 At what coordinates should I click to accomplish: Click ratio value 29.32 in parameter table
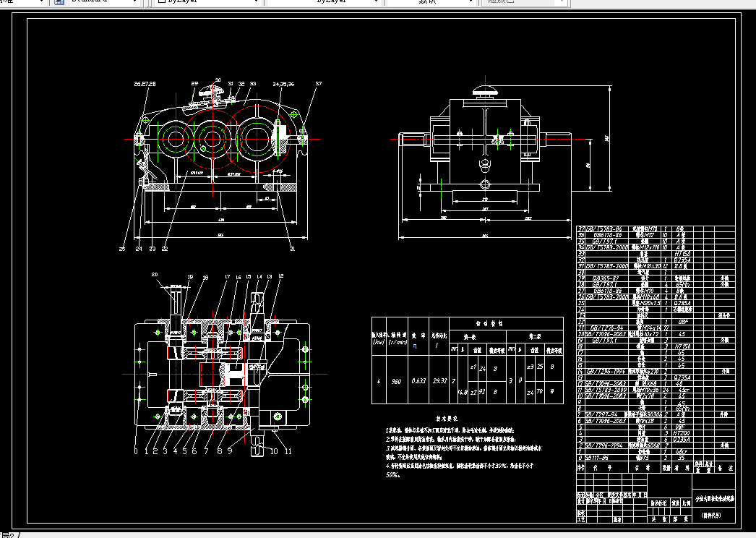click(439, 380)
